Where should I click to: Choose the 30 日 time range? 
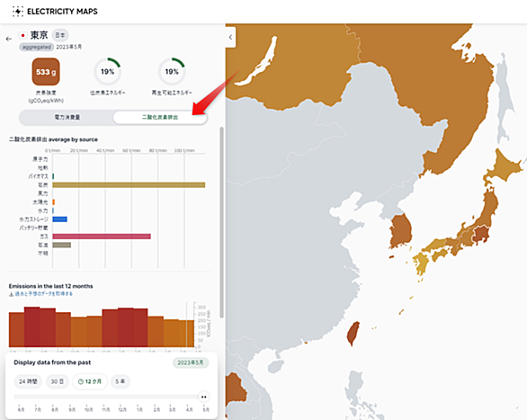(x=58, y=381)
